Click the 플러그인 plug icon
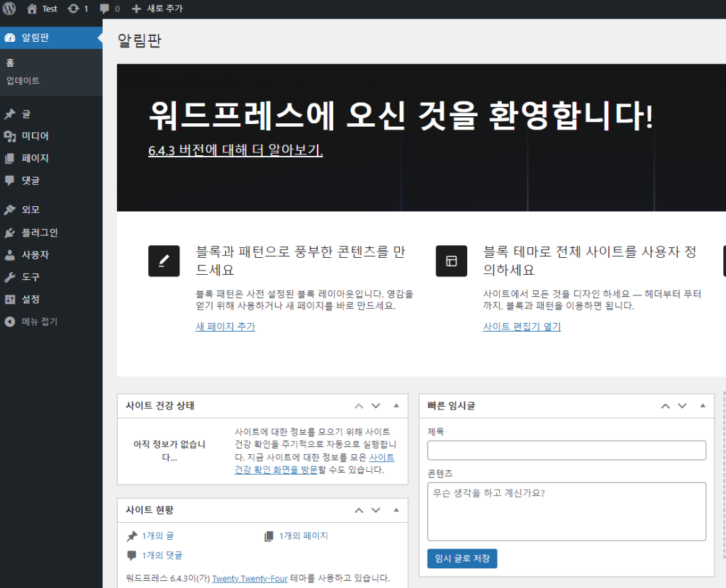Viewport: 726px width, 588px height. 10,232
